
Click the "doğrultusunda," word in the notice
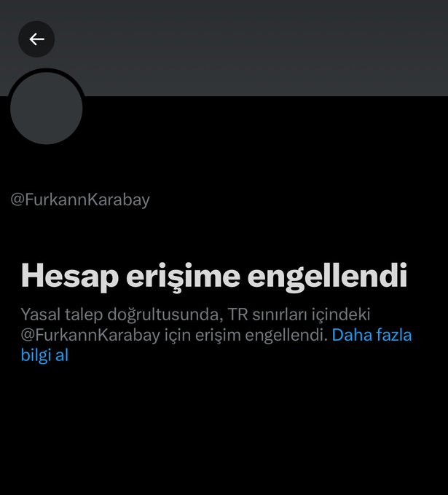pos(165,314)
